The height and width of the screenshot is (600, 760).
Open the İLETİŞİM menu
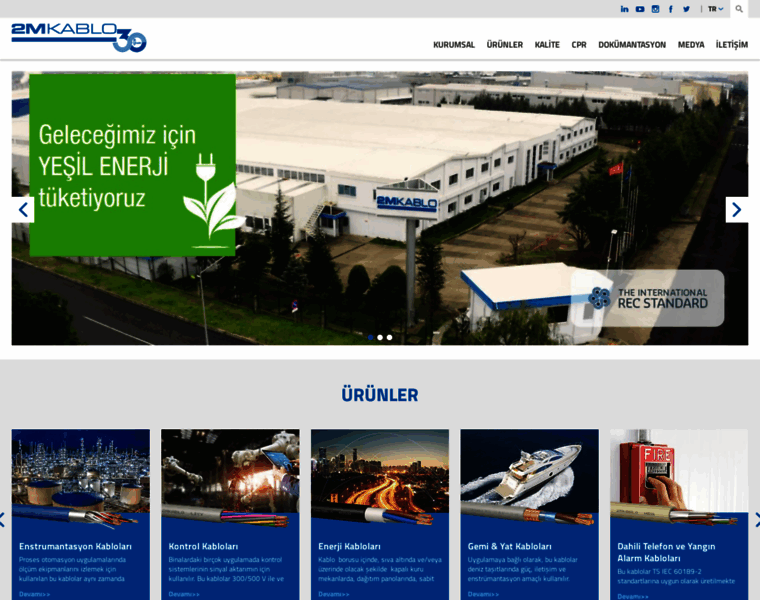731,45
